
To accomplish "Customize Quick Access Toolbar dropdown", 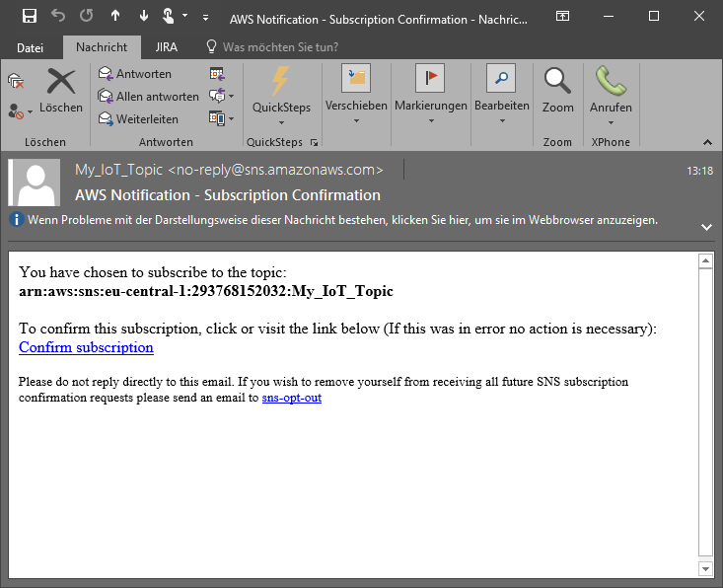I will point(205,18).
